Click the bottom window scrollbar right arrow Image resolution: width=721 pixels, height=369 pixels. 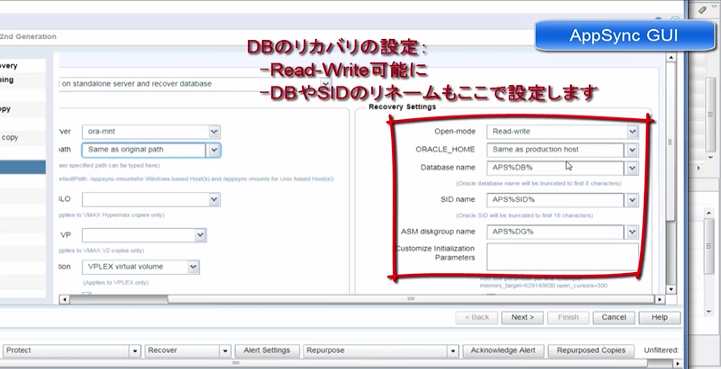679,363
